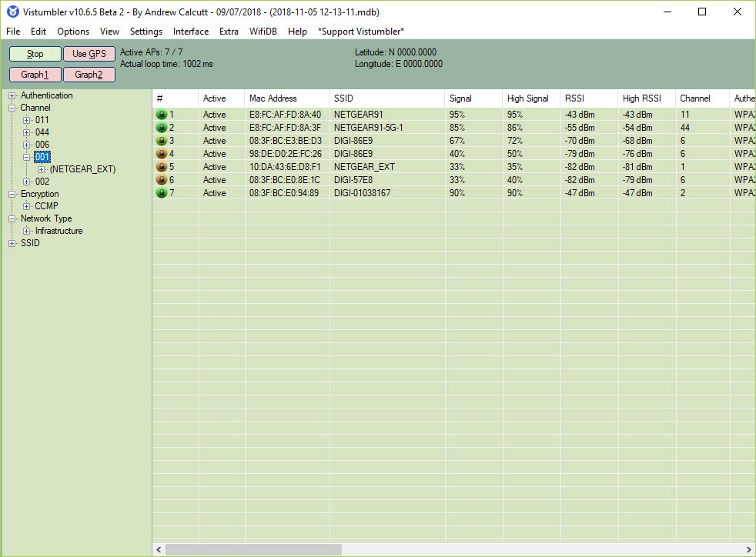Open the Options menu
This screenshot has height=557, width=756.
point(73,32)
